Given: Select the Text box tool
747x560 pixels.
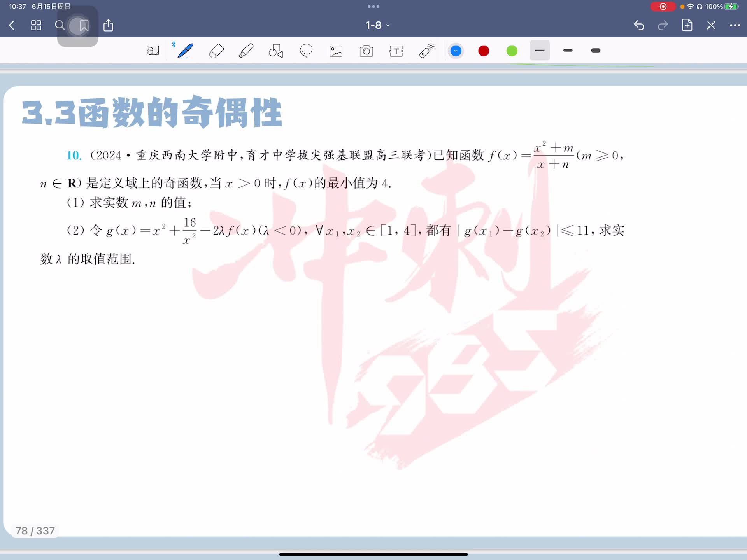Looking at the screenshot, I should (396, 51).
